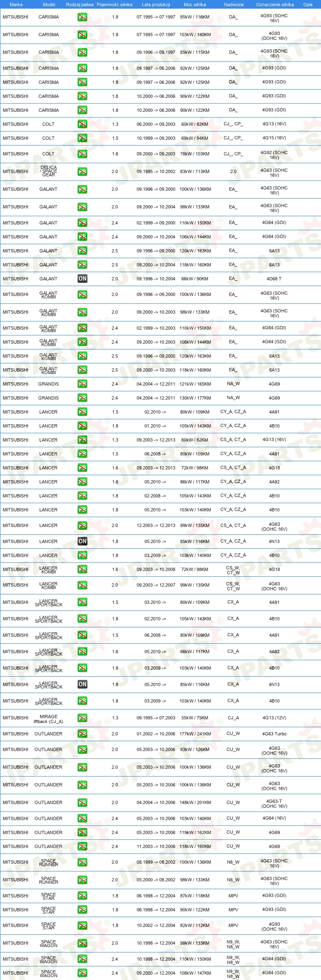The image size is (321, 980).
Task: Click the '08.1999 -> 08.2002' production years cell
Action: (156, 862)
